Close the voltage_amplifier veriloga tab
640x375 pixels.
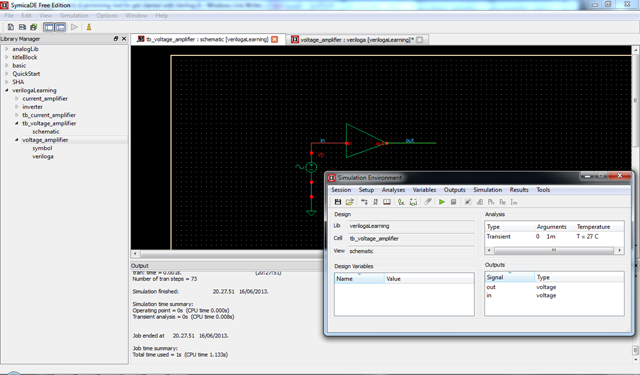coord(420,40)
